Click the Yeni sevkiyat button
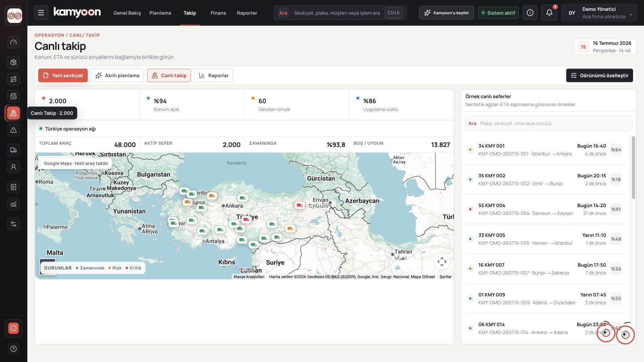 pyautogui.click(x=63, y=75)
